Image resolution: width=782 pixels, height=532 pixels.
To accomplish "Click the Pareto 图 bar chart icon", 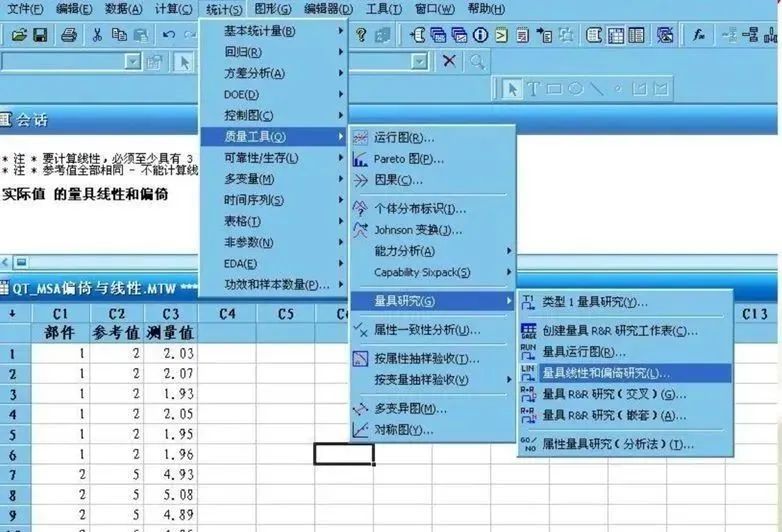I will click(x=360, y=159).
